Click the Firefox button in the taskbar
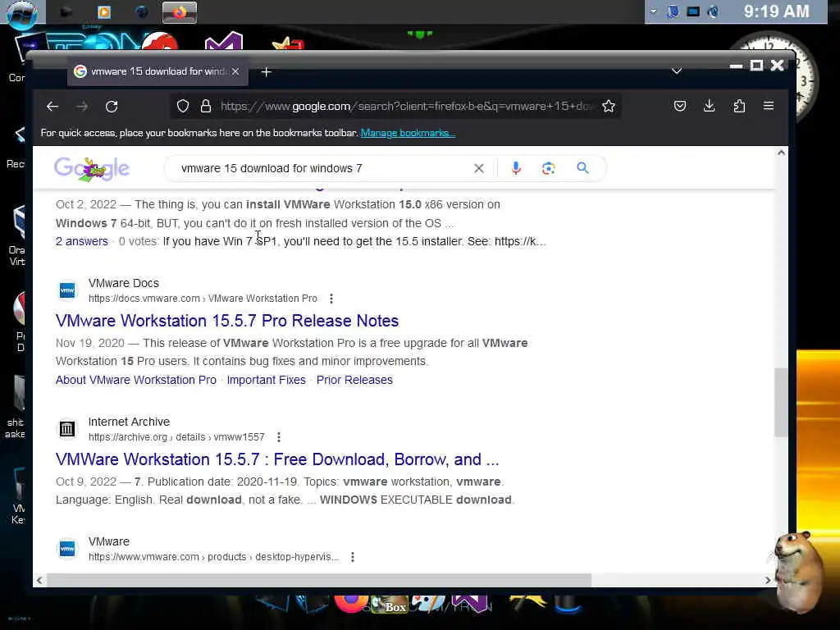Screen dimensions: 840x630 click(x=180, y=11)
